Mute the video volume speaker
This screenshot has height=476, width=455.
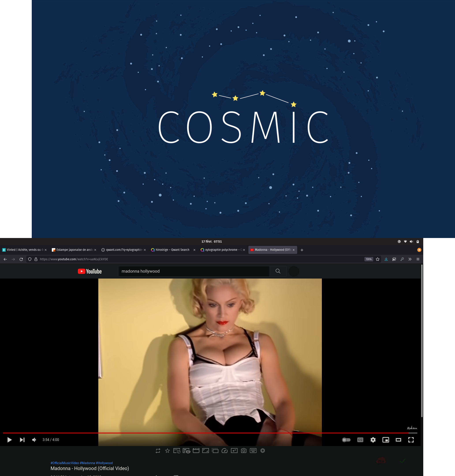[x=34, y=440]
